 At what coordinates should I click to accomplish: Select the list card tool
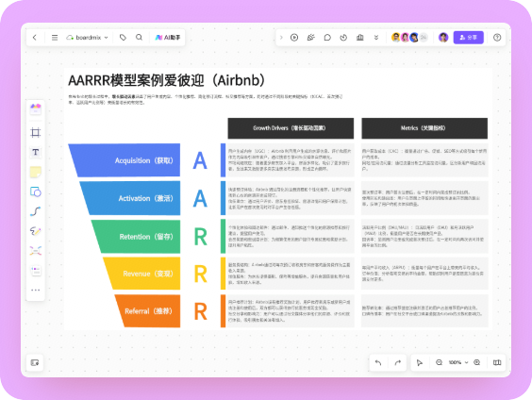pyautogui.click(x=36, y=271)
